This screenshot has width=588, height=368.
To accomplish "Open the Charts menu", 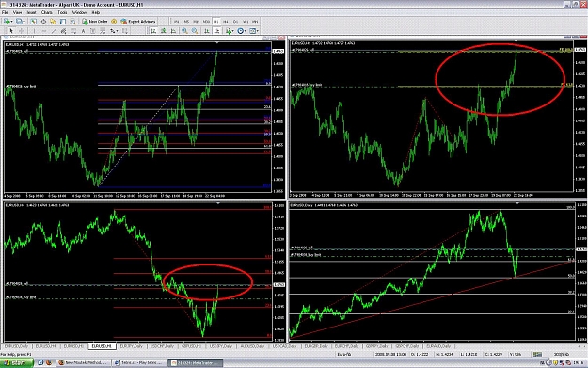I will (x=47, y=12).
